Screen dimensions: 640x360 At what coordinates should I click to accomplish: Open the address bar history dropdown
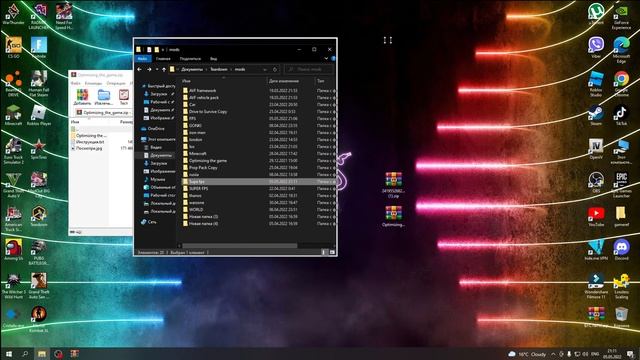pos(265,69)
